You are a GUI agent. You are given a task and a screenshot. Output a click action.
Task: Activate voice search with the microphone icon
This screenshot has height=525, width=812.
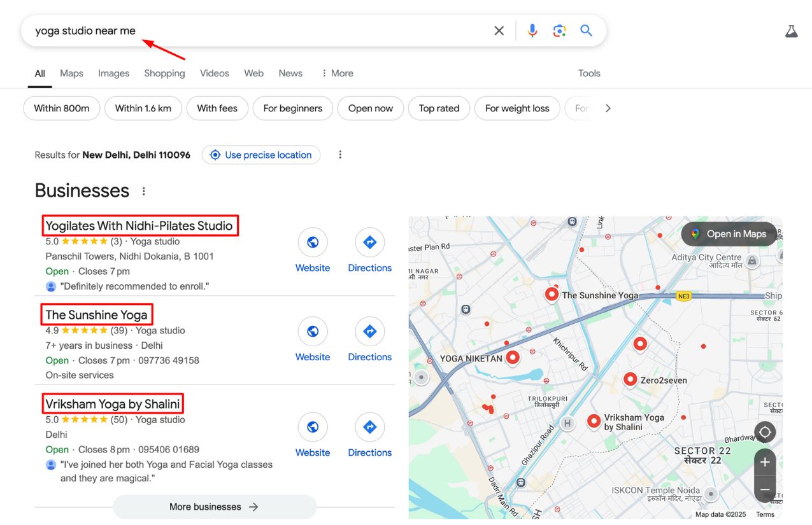point(532,30)
